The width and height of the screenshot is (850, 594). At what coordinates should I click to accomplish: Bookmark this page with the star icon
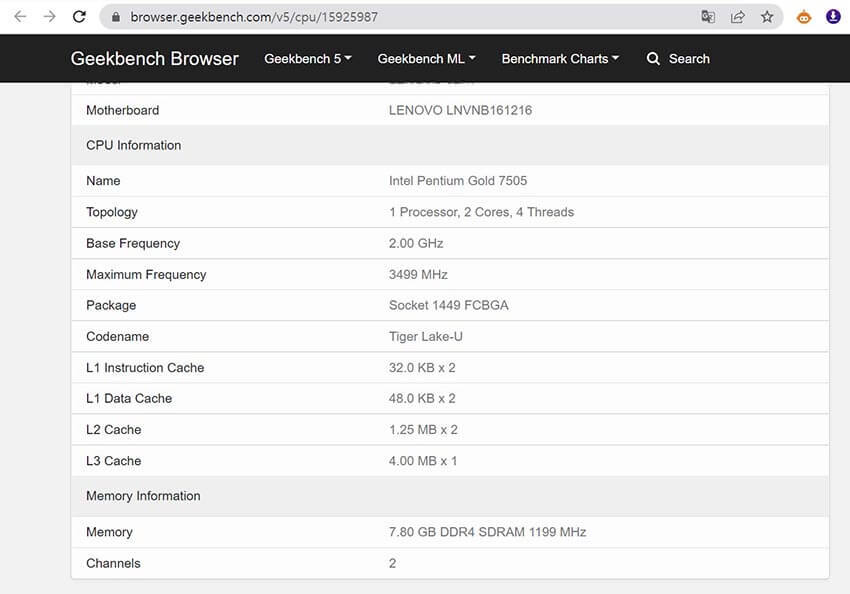tap(767, 17)
